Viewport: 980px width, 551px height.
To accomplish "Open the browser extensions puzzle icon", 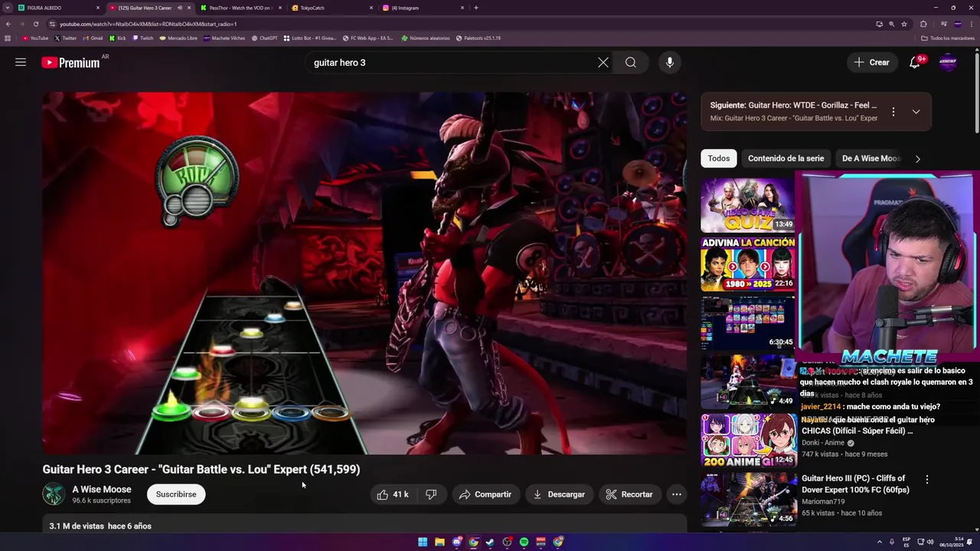I will 923,24.
